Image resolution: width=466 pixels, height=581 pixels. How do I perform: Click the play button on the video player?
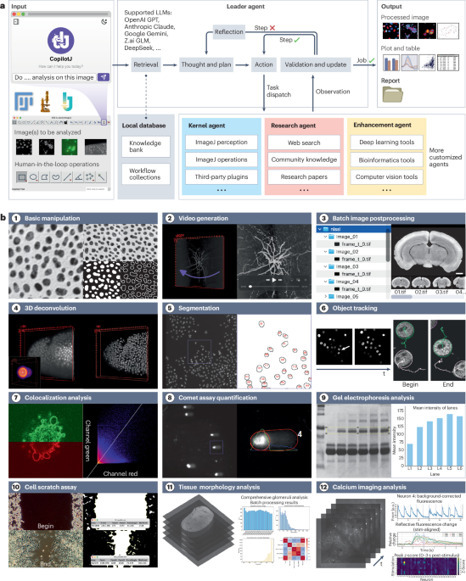coord(273,280)
